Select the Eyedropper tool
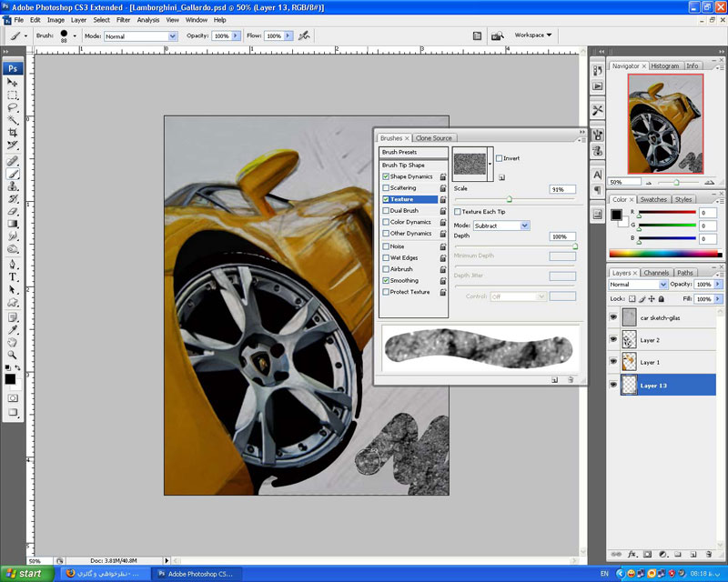 pyautogui.click(x=13, y=330)
